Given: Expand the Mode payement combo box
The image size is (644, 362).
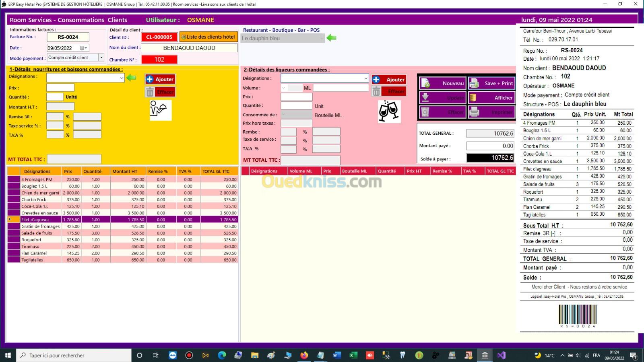Looking at the screenshot, I should coord(101,58).
